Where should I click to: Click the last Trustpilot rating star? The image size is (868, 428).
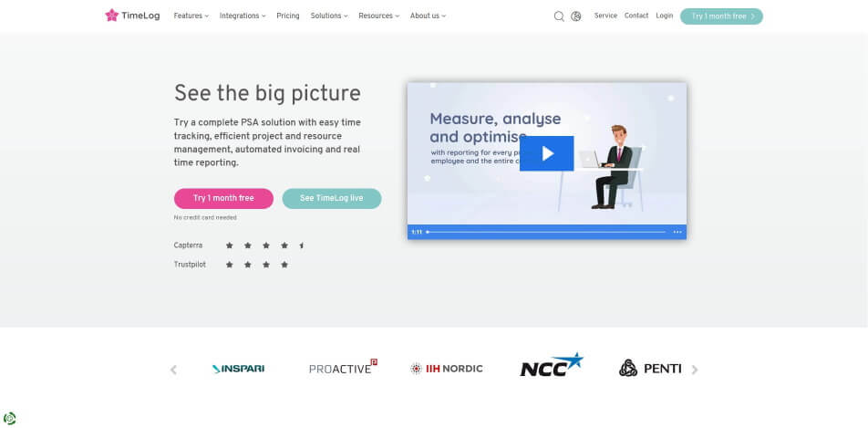tap(284, 265)
